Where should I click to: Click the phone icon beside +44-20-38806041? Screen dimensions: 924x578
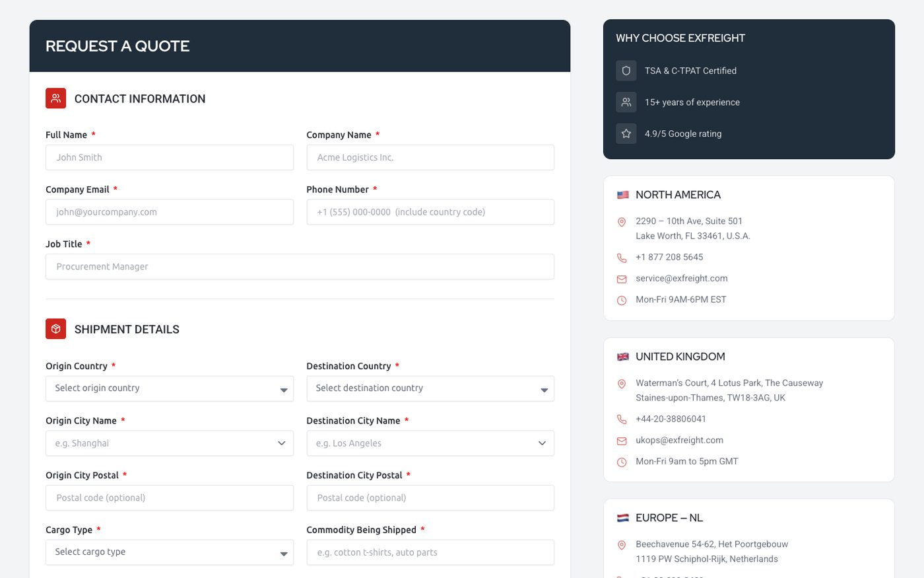click(621, 419)
